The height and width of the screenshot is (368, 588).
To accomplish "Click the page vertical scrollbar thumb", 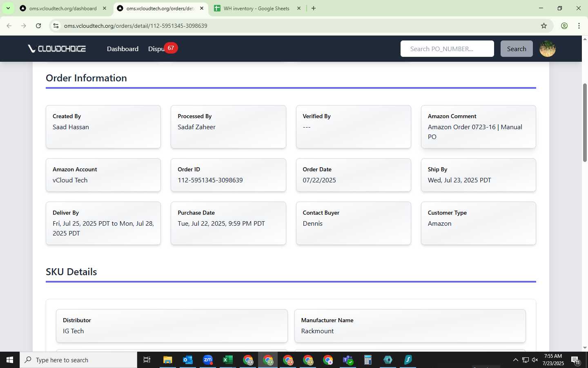I will point(585,123).
